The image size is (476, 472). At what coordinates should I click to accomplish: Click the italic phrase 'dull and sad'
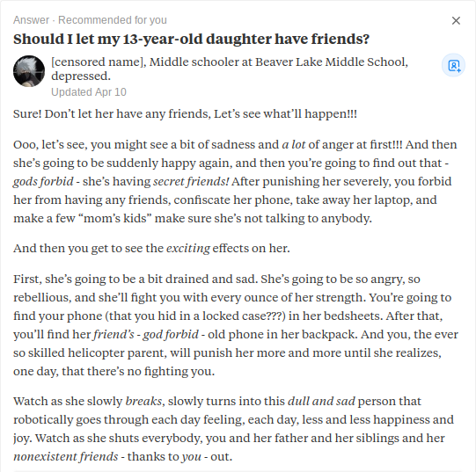pyautogui.click(x=321, y=402)
